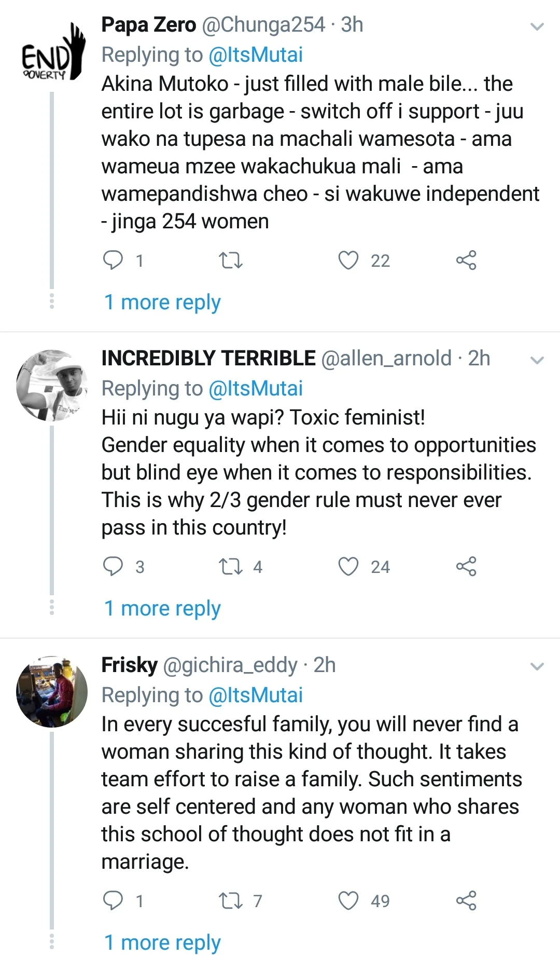Image resolution: width=560 pixels, height=971 pixels.
Task: Like Papa Zero's tweet
Action: coord(348,260)
